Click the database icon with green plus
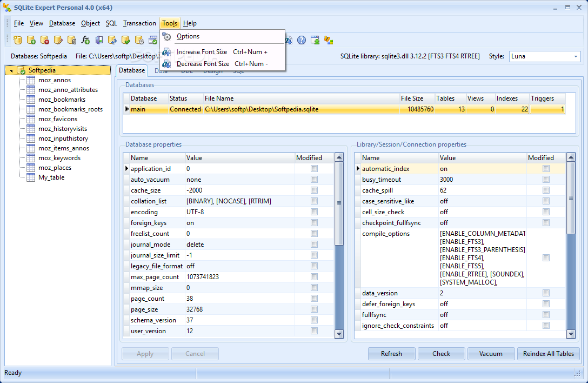The width and height of the screenshot is (588, 383). tap(31, 40)
